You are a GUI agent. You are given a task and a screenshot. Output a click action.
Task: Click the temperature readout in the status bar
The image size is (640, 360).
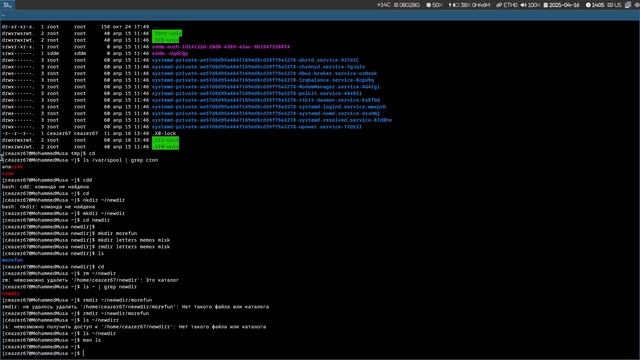[x=384, y=5]
